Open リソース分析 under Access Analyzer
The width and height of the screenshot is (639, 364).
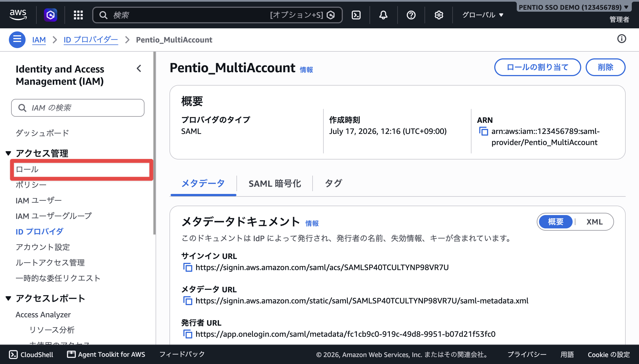52,330
